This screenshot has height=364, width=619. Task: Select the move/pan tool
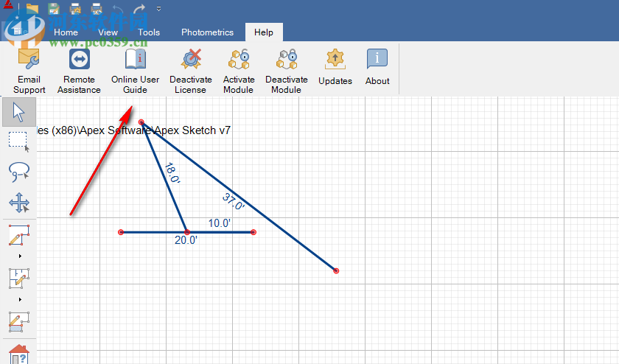(x=19, y=203)
